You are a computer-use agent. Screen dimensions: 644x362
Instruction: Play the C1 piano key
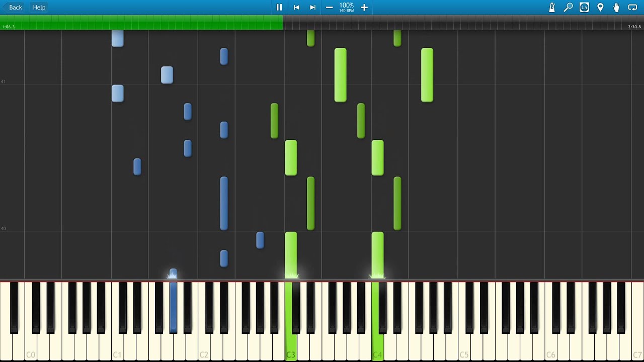pos(117,347)
